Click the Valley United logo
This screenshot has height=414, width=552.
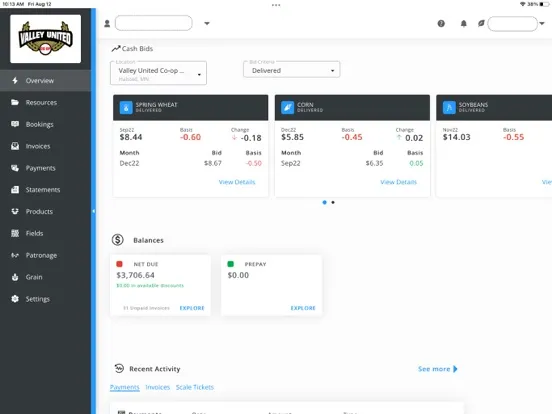click(45, 39)
